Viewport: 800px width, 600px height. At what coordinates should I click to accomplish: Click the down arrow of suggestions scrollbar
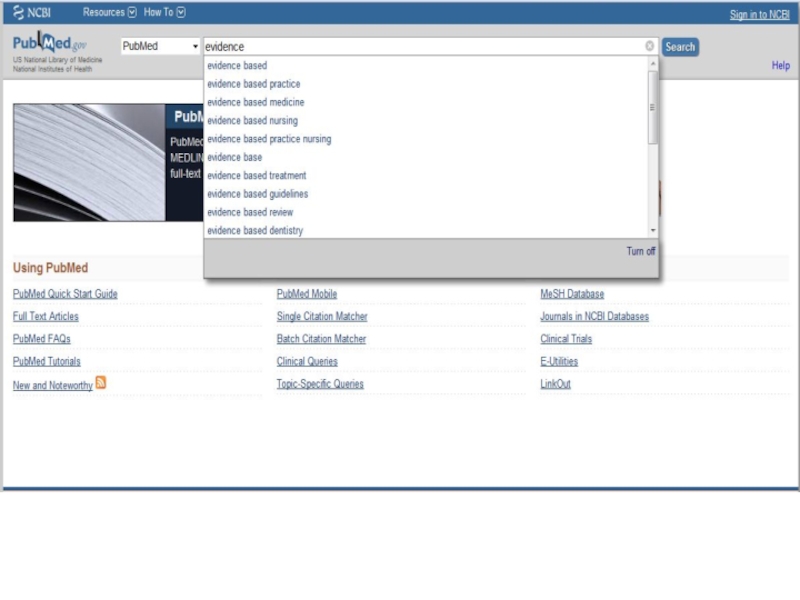(653, 231)
